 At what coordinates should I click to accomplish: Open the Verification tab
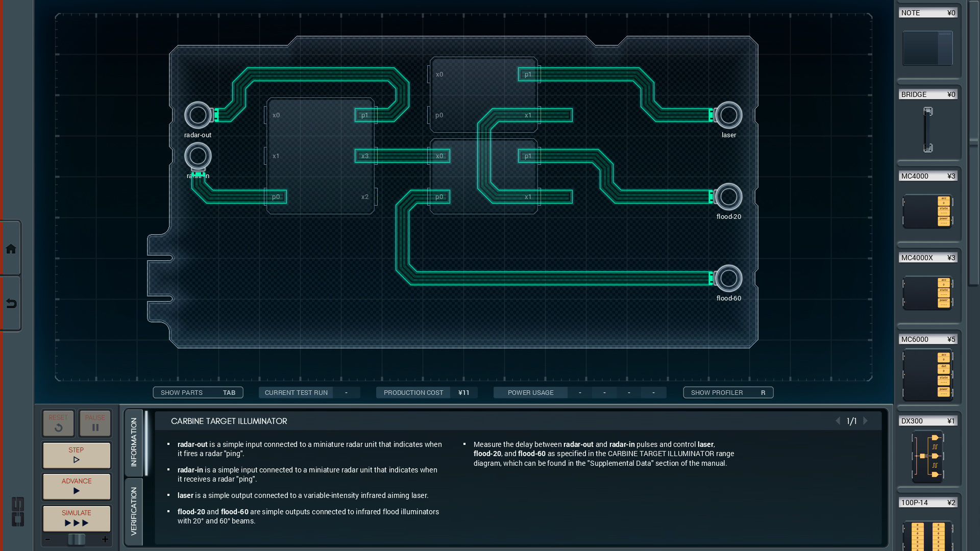coord(134,511)
